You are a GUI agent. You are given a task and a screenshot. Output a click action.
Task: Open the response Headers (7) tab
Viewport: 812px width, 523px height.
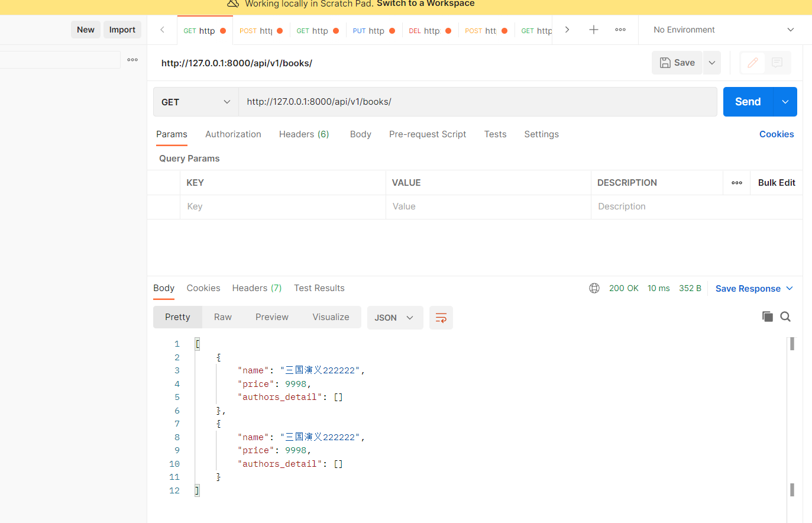tap(257, 288)
